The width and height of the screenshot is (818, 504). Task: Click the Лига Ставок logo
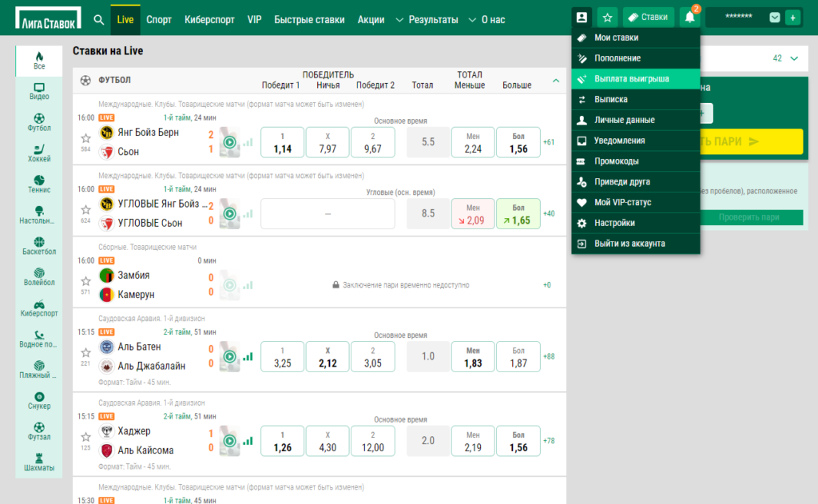pos(48,18)
